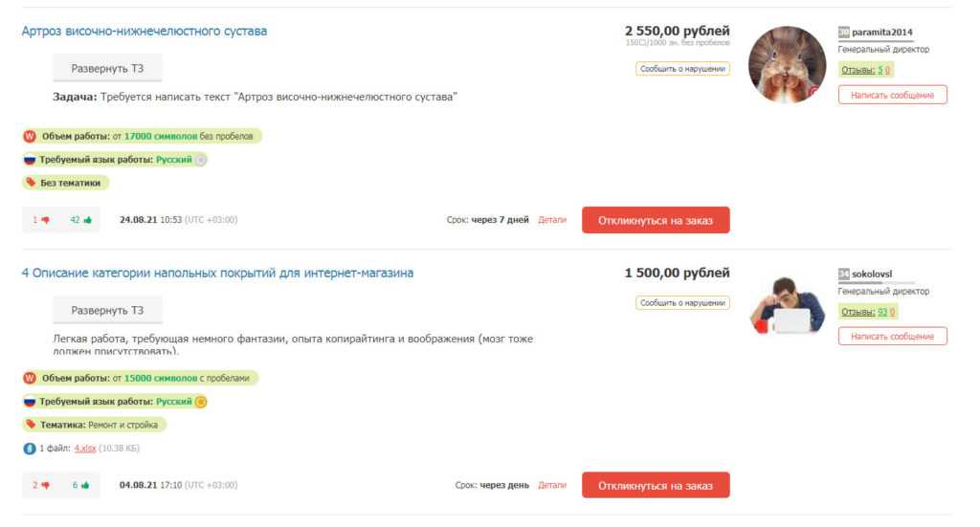Expand the ТЗ for the flooring category order
The width and height of the screenshot is (980, 527).
(x=107, y=310)
